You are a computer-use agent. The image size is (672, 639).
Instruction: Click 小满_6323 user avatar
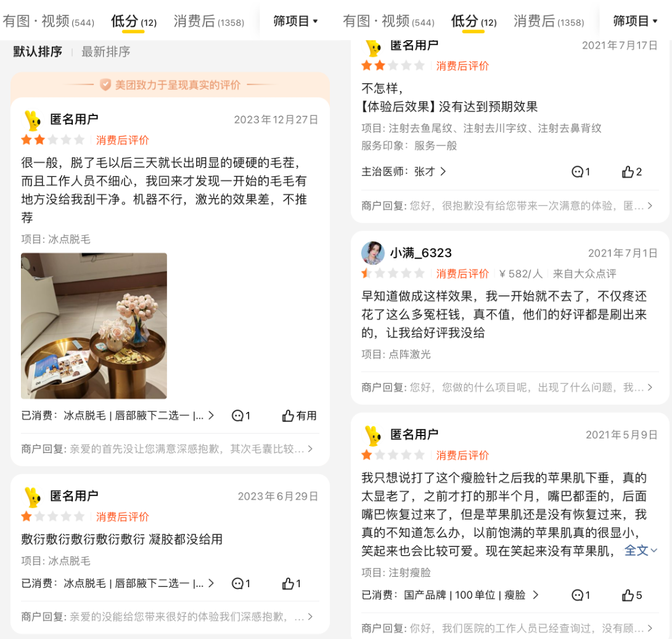point(373,253)
